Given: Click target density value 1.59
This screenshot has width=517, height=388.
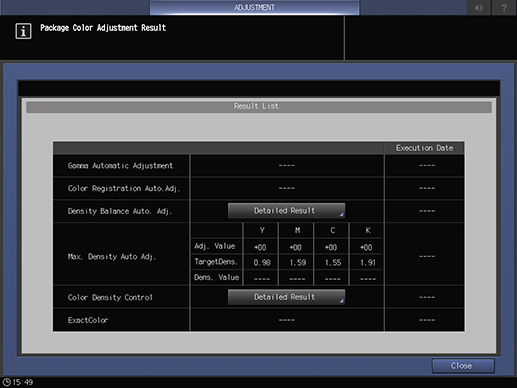Looking at the screenshot, I should click(297, 263).
